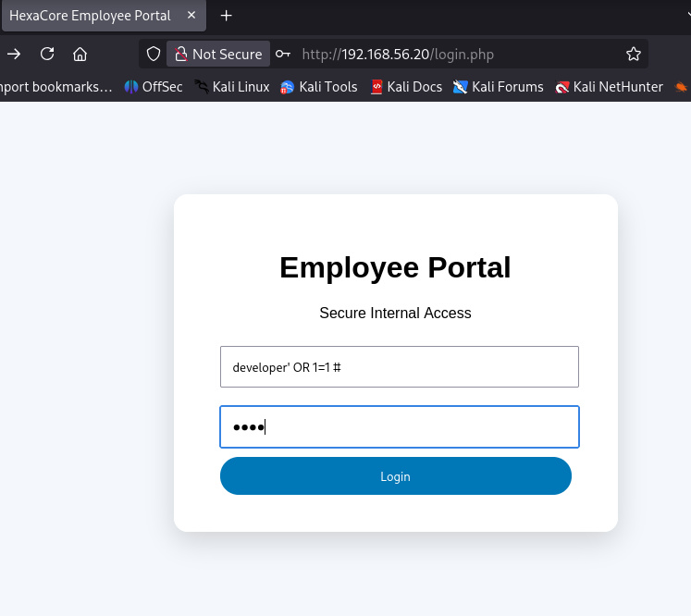
Task: Open the Kali NetHunter bookmark
Action: coord(609,87)
